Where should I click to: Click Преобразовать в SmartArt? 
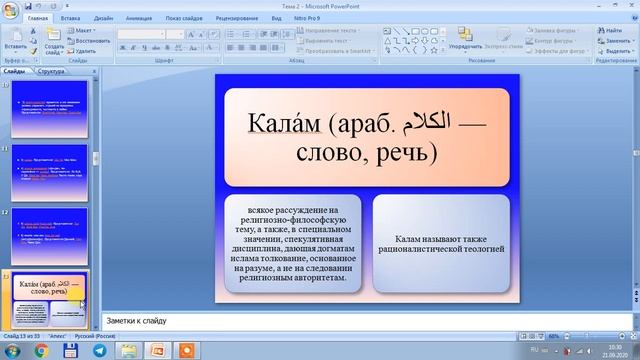click(x=336, y=51)
